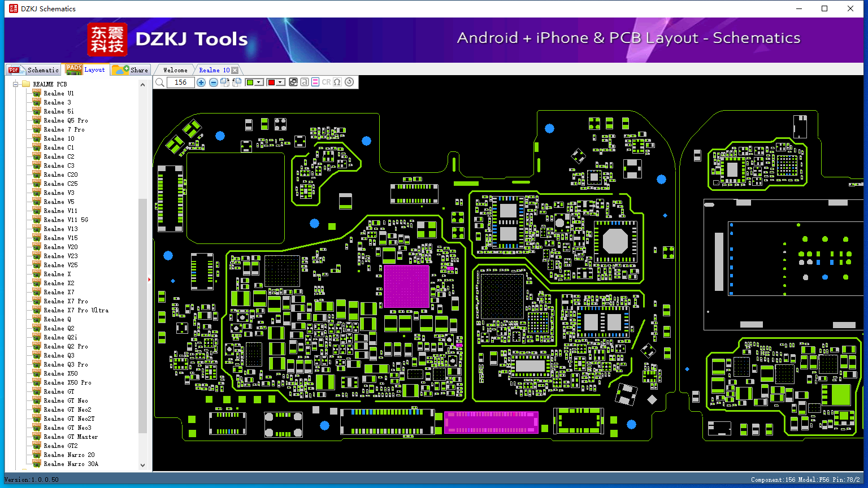Zoom out with the blue minus button
The height and width of the screenshot is (488, 868).
pos(214,82)
